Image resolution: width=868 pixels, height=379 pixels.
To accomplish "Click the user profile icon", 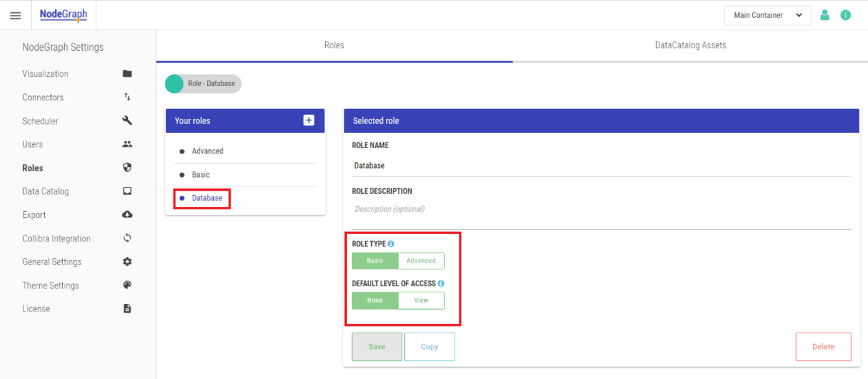I will [x=825, y=15].
